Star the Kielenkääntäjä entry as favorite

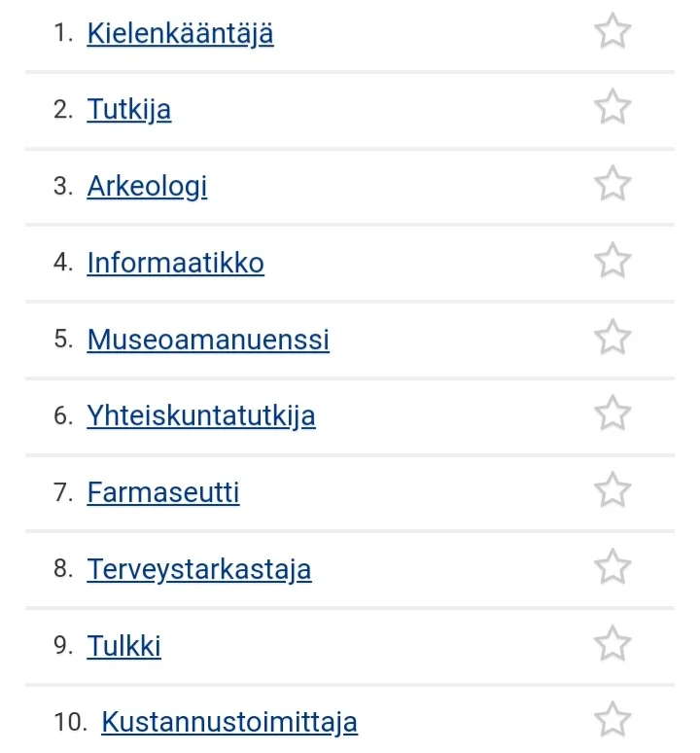tap(612, 31)
